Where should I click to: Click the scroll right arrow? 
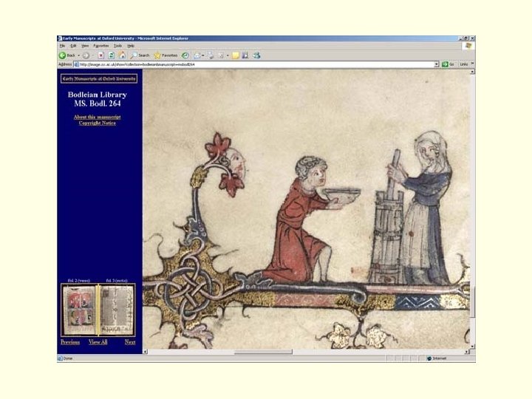pos(467,352)
